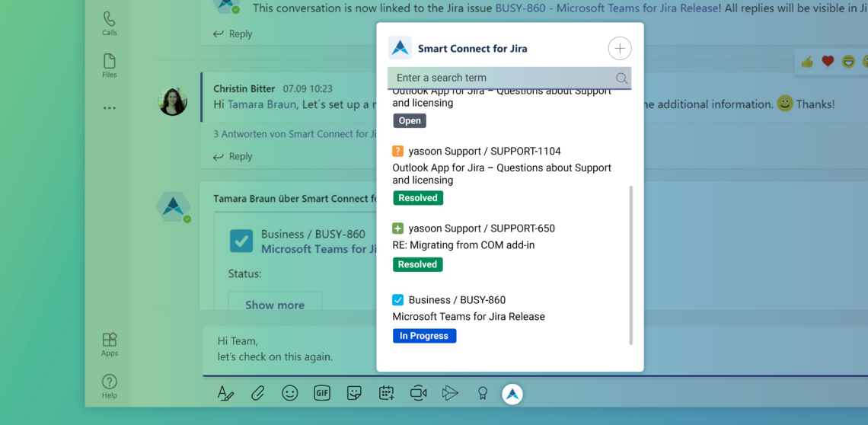
Task: Open the sticker picker
Action: pos(354,394)
